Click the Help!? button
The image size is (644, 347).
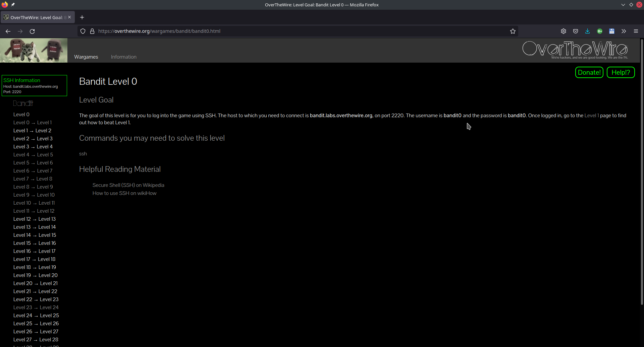pyautogui.click(x=621, y=72)
